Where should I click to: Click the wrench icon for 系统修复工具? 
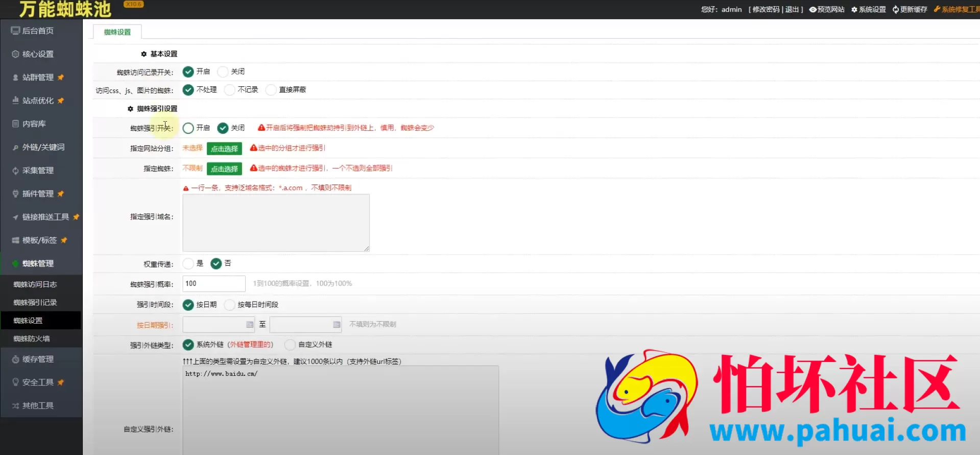point(937,9)
